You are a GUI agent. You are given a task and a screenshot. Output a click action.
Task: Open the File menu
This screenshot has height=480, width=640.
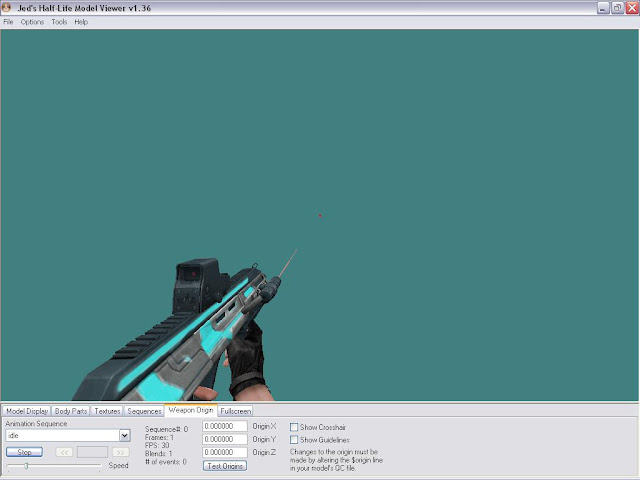click(x=8, y=22)
